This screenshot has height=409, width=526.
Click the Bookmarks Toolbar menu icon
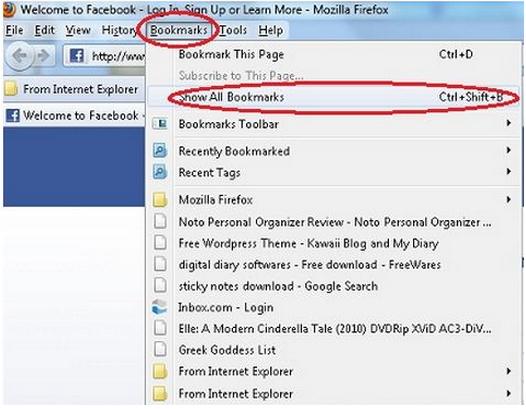pyautogui.click(x=160, y=124)
